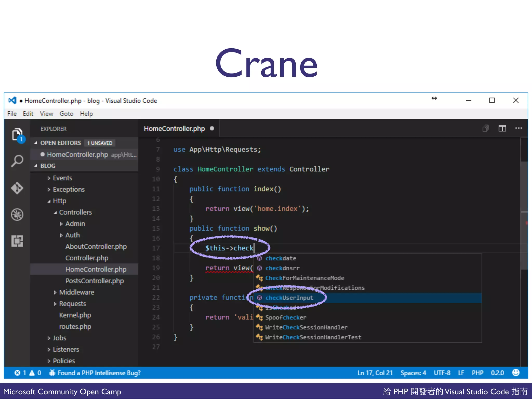Select HomeController.php under Open Editors
Screen dimensions: 532x399
tap(84, 155)
